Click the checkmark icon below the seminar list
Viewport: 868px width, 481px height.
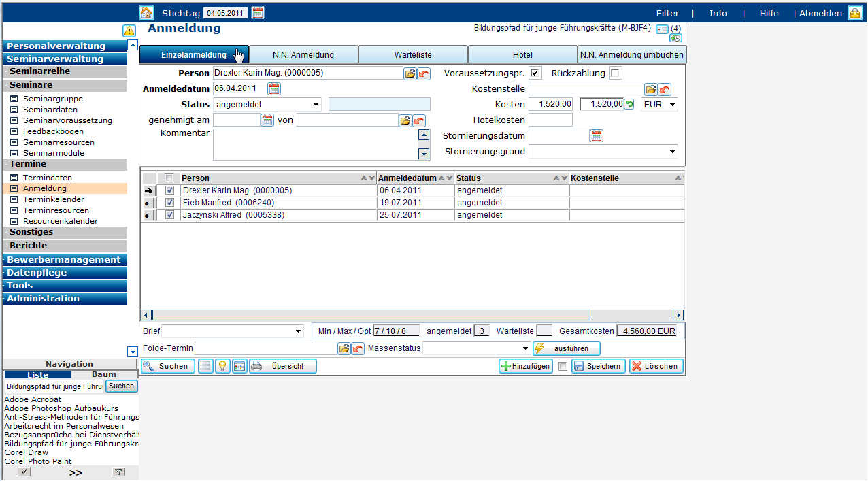(24, 472)
